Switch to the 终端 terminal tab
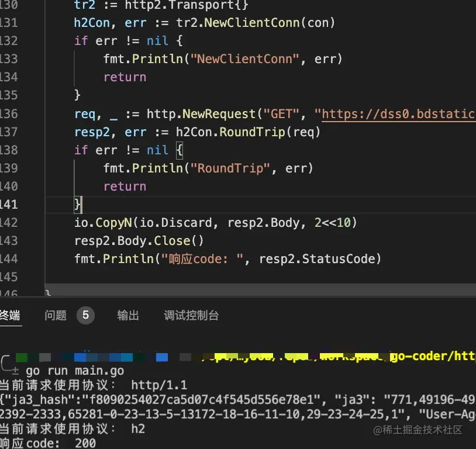The width and height of the screenshot is (476, 449). 10,315
